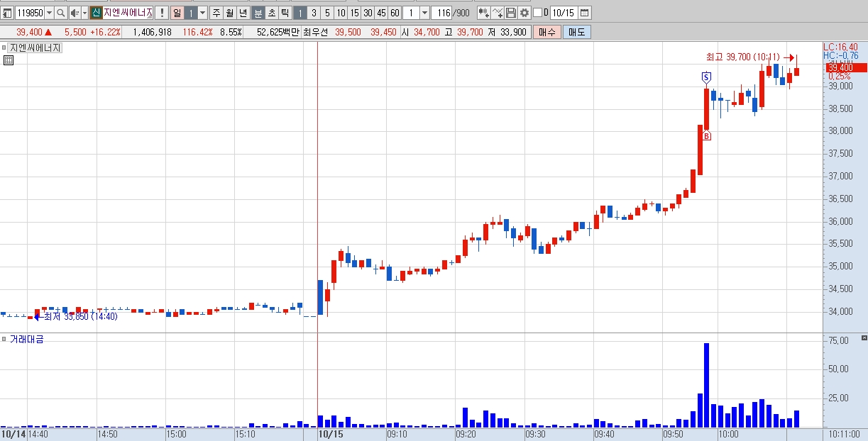The height and width of the screenshot is (441, 868).
Task: Choose the 10-minute interval
Action: pyautogui.click(x=341, y=13)
